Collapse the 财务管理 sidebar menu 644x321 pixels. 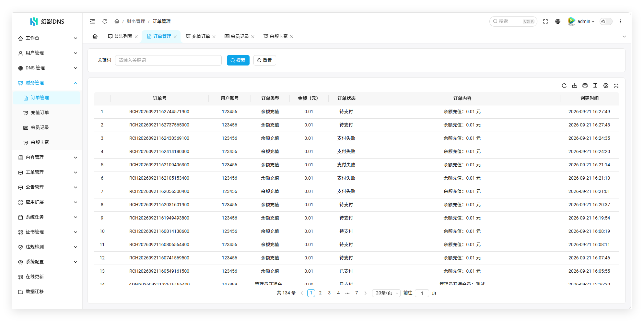(47, 83)
